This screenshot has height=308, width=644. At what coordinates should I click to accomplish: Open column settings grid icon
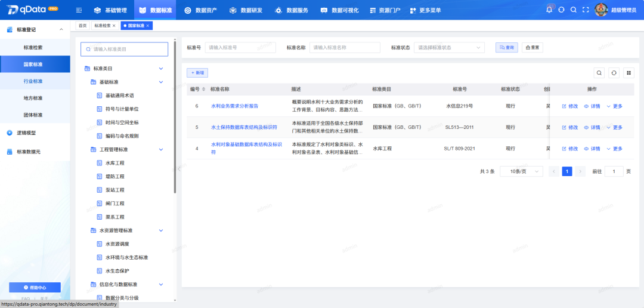coord(628,73)
